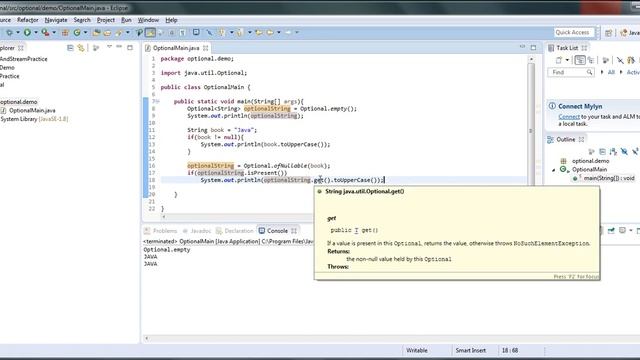Run the program with the green Run button
The height and width of the screenshot is (360, 640).
tap(27, 32)
